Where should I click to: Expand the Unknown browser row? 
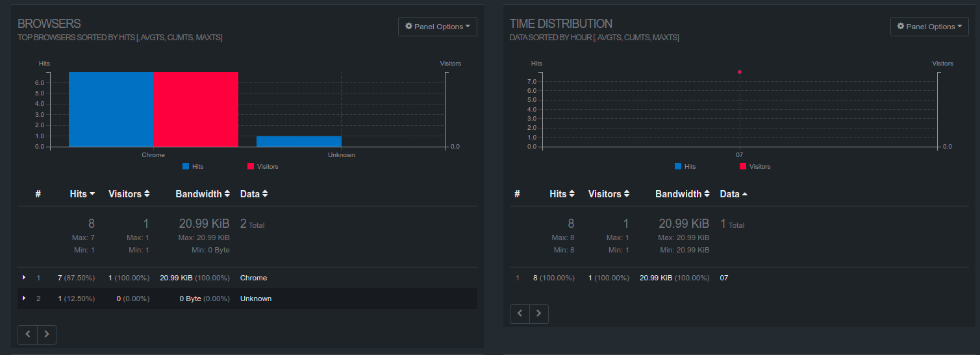click(24, 298)
